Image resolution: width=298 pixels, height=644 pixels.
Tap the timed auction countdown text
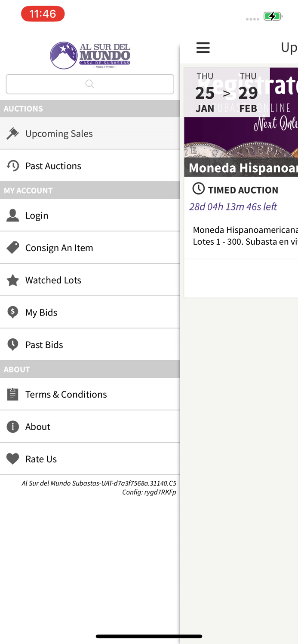click(233, 207)
